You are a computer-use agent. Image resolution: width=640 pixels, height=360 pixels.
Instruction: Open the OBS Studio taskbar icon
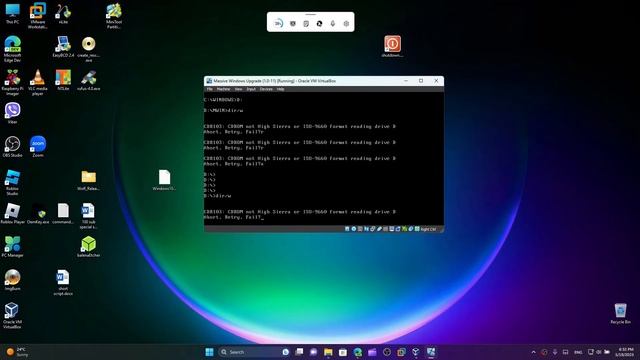pos(387,352)
